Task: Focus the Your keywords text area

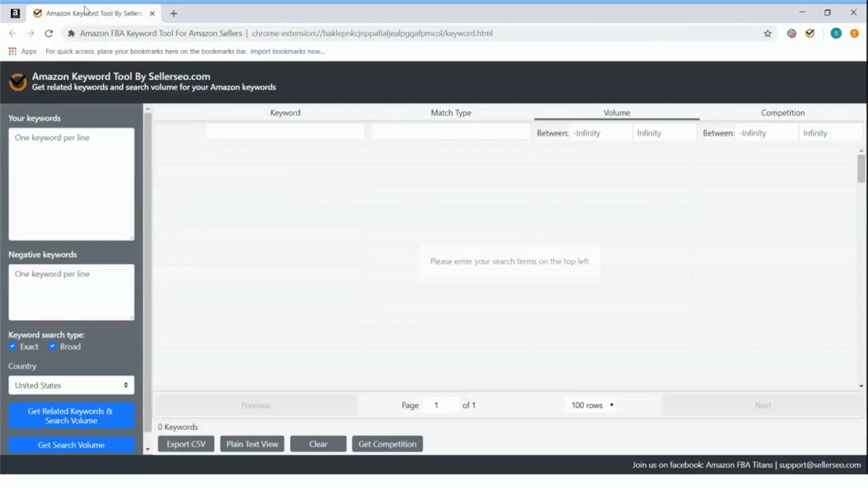Action: 71,184
